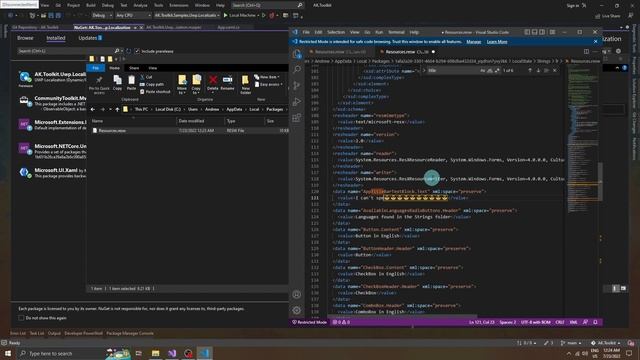The height and width of the screenshot is (360, 640).
Task: Open the VS Code Explorer icon
Action: pos(297,53)
